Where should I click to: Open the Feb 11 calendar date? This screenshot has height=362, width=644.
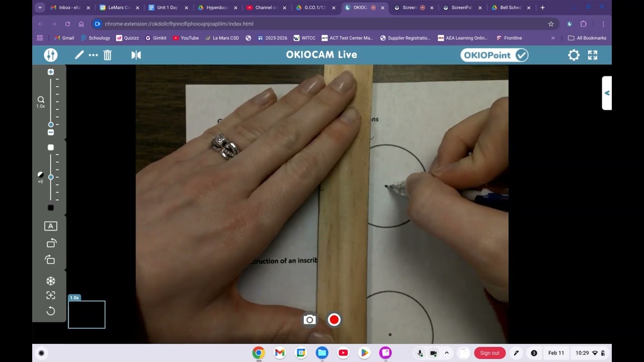(x=556, y=353)
